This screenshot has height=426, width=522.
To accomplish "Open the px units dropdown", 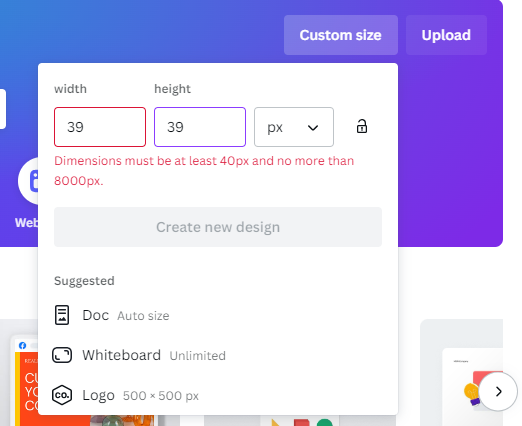I will (294, 127).
